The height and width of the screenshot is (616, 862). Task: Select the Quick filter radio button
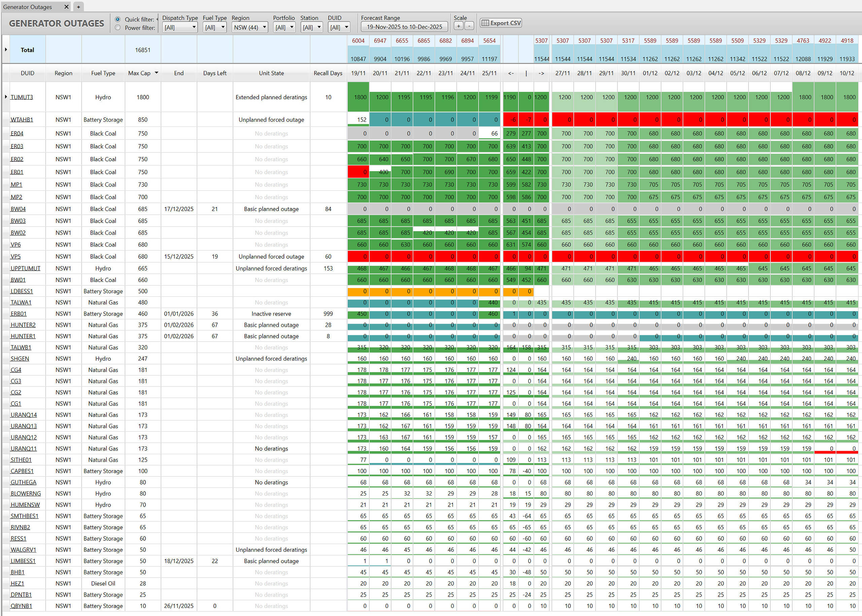[118, 20]
